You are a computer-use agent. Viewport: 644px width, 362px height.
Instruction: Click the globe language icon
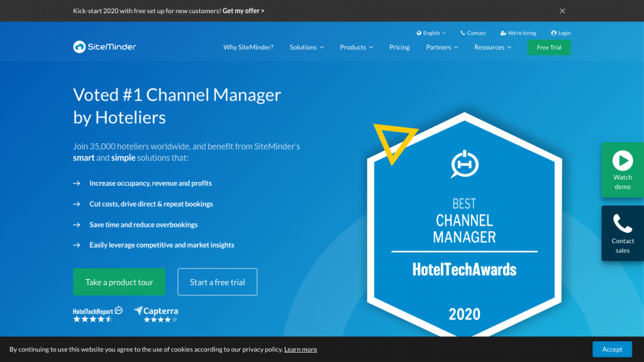[x=419, y=33]
